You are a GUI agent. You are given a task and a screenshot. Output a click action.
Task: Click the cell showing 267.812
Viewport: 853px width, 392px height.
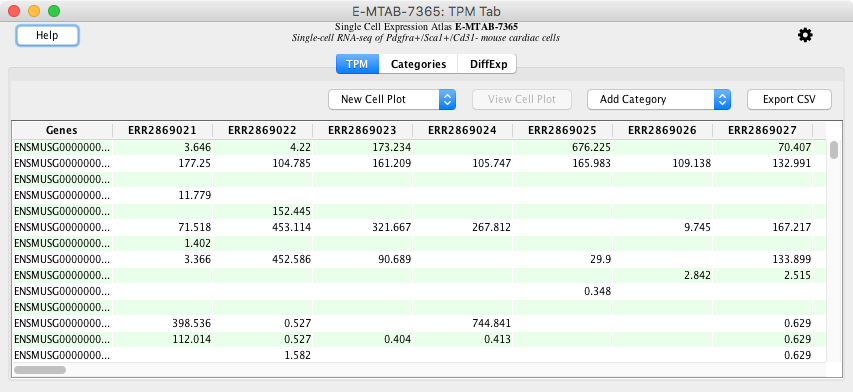pos(462,227)
